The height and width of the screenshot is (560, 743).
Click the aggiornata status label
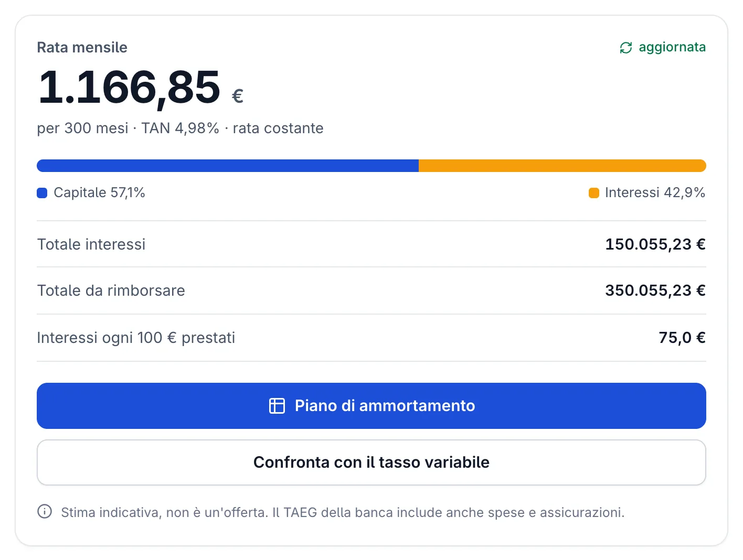point(672,47)
